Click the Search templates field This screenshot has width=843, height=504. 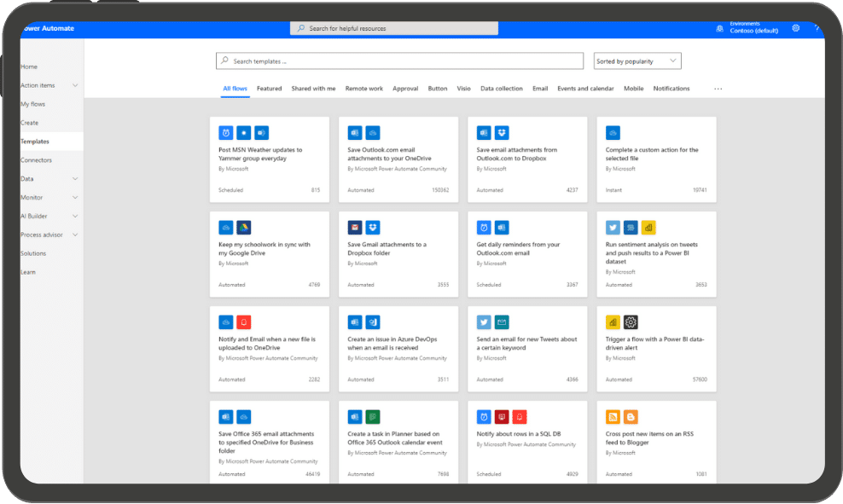pyautogui.click(x=399, y=61)
